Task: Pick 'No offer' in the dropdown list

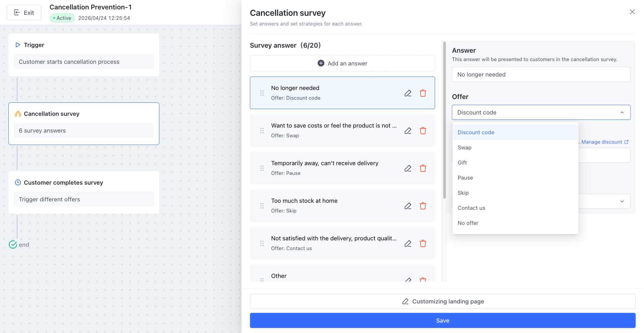Action: pos(468,223)
